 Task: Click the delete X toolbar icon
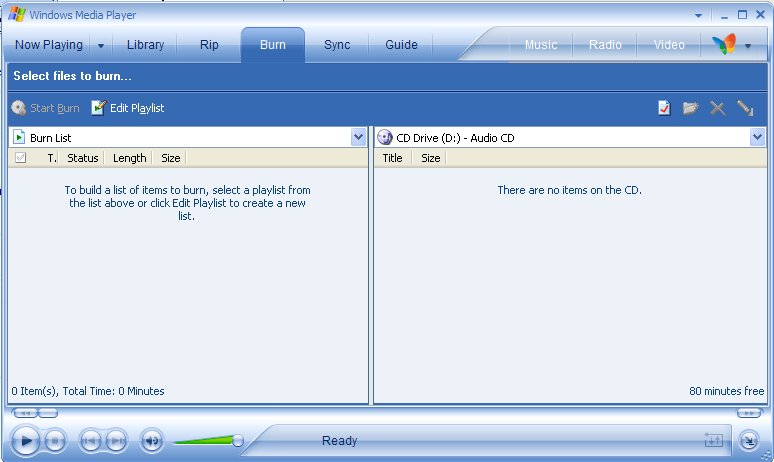pyautogui.click(x=717, y=108)
